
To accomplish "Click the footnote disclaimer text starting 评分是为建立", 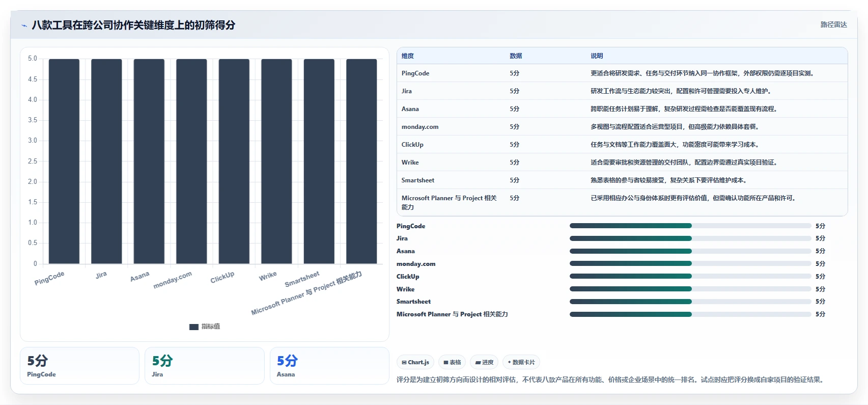I will (611, 380).
